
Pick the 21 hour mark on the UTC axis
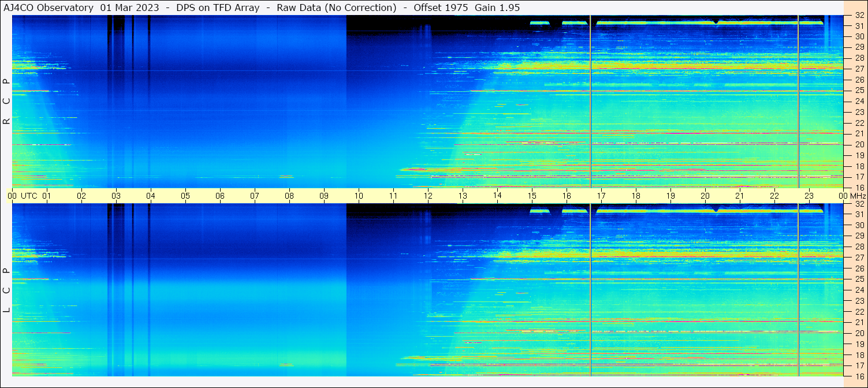click(x=740, y=196)
